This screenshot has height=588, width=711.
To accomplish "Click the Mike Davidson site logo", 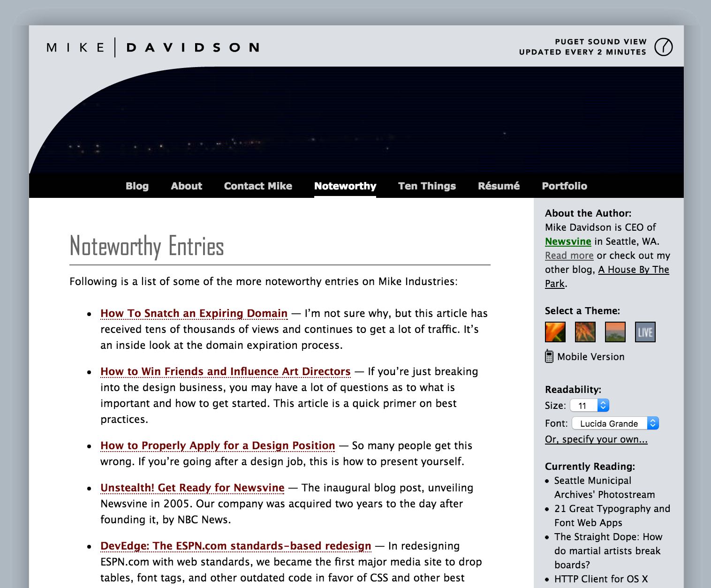I will pos(153,47).
